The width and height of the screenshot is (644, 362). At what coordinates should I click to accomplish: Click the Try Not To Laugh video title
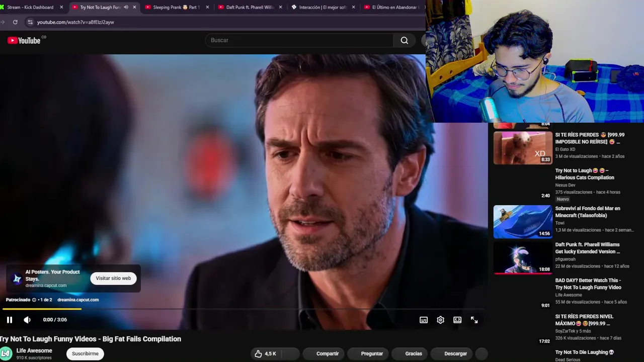pos(91,339)
